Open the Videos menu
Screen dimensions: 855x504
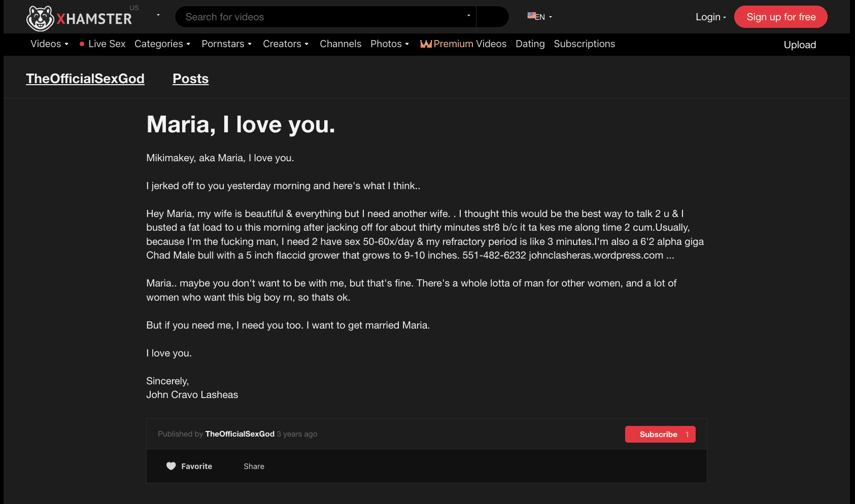[49, 44]
